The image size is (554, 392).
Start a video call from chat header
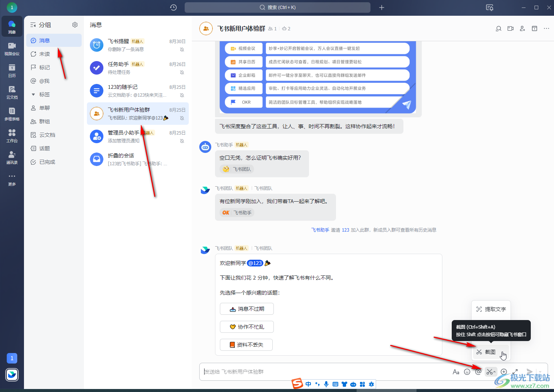pyautogui.click(x=511, y=28)
